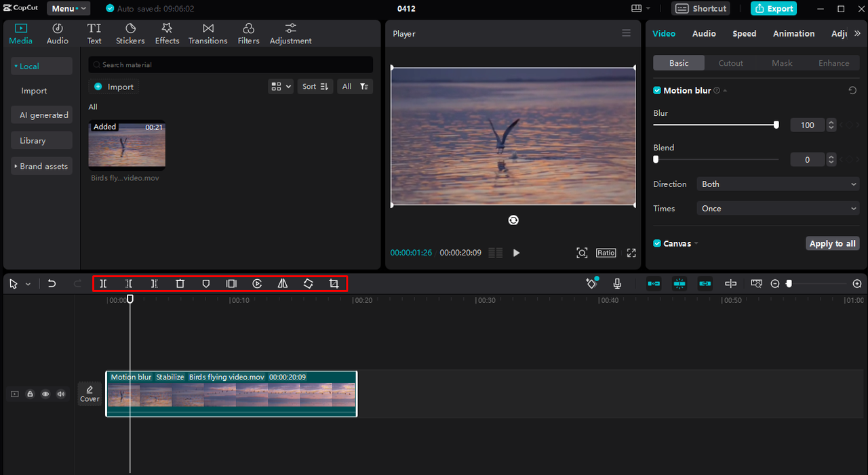Add a marker with the shield icon
The width and height of the screenshot is (868, 475).
[206, 284]
